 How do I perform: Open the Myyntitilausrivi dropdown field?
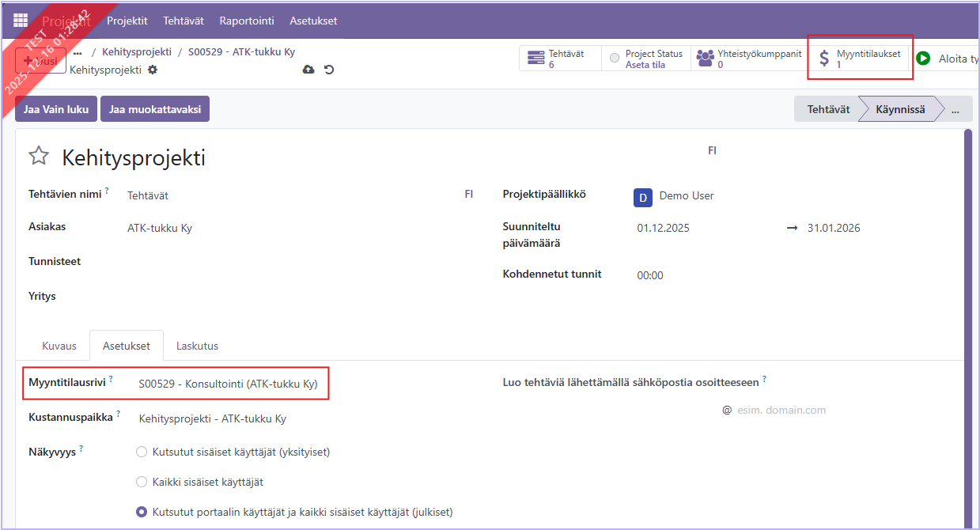coord(228,384)
